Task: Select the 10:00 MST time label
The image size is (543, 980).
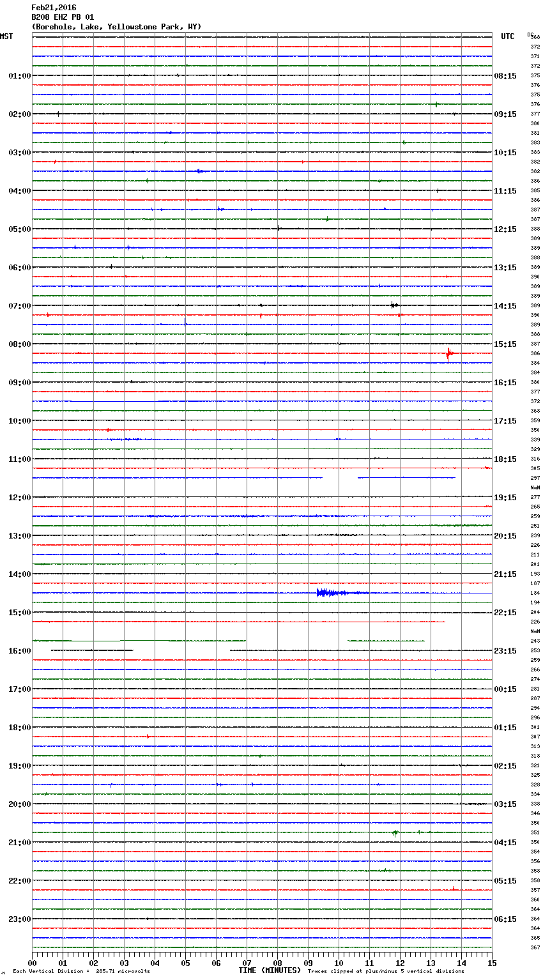Action: tap(20, 421)
